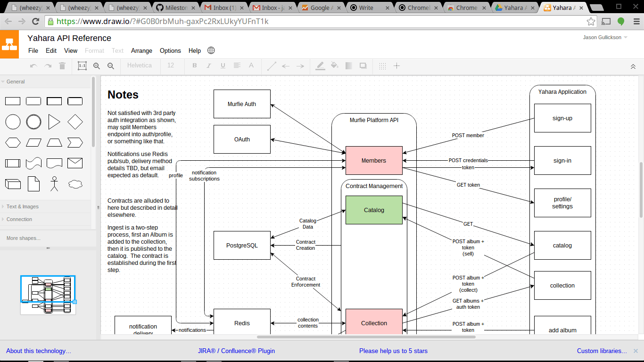Toggle the grid display icon
Screen dimensions: 644x362
click(383, 66)
